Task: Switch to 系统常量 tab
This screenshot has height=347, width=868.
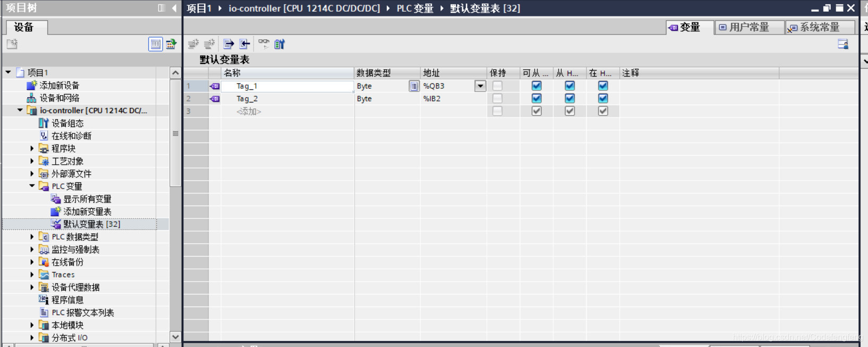Action: coord(820,27)
